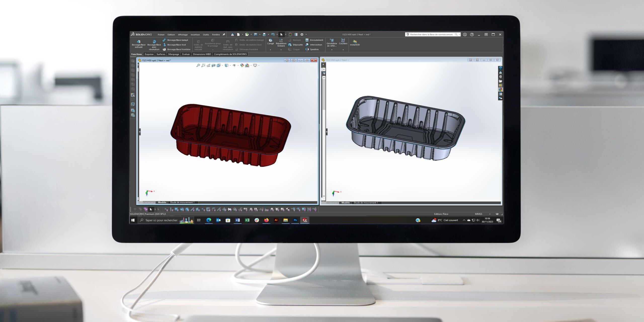
Task: Click the File properties list icon
Action: click(x=296, y=34)
